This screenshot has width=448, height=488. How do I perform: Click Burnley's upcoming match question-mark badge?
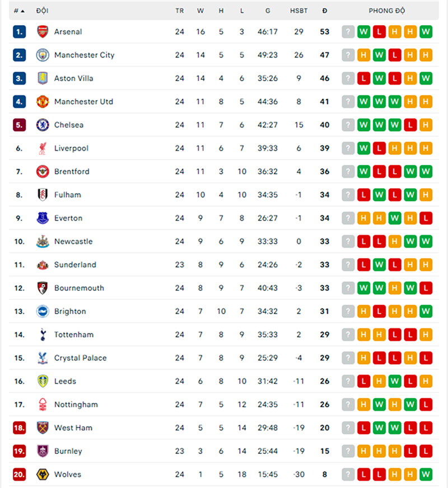click(x=348, y=451)
